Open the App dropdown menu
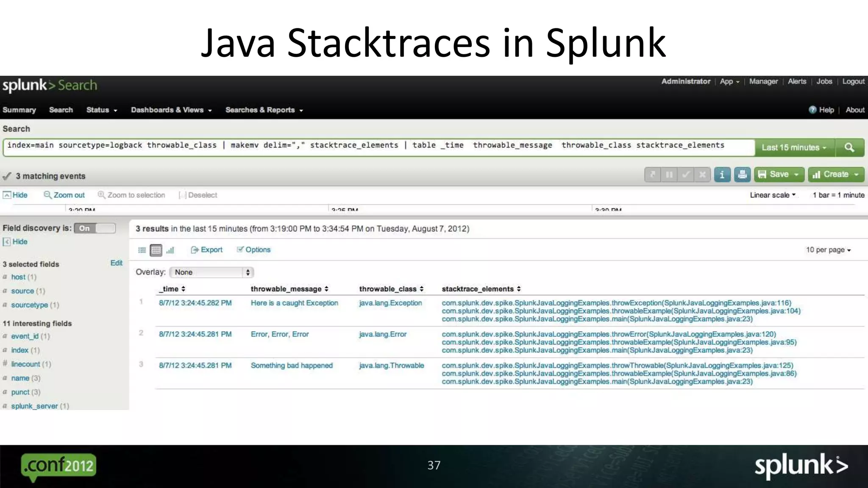 coord(729,81)
